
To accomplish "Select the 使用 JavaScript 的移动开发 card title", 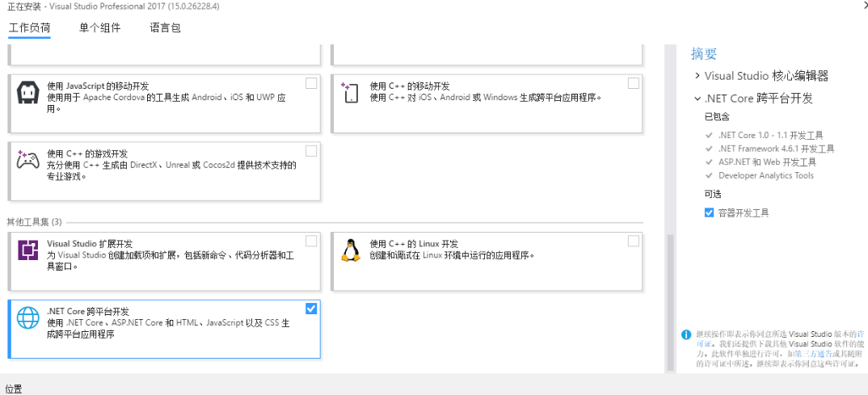I will (98, 86).
